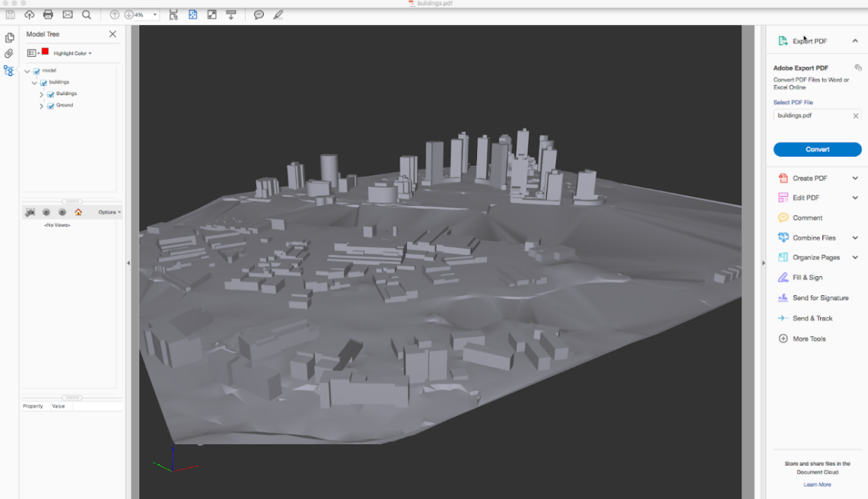Click the default Home view icon in views pane
The height and width of the screenshot is (499, 868).
click(x=78, y=212)
